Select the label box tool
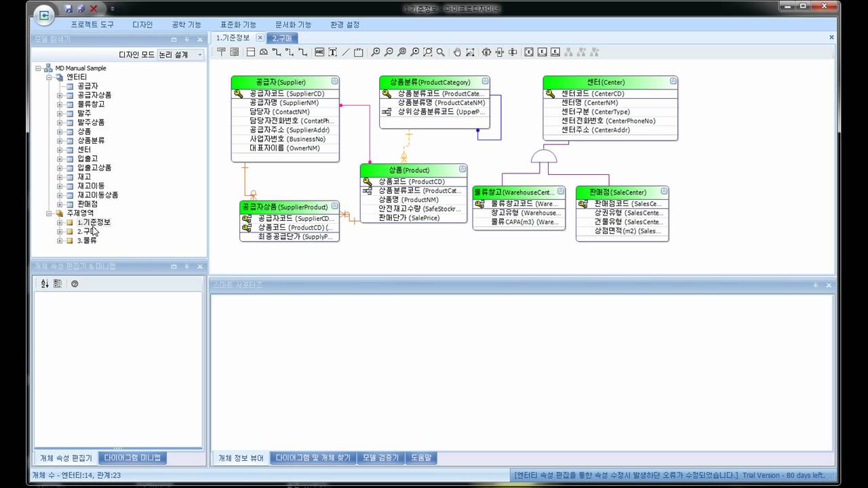Screen dimensions: 868x488 [x=319, y=52]
